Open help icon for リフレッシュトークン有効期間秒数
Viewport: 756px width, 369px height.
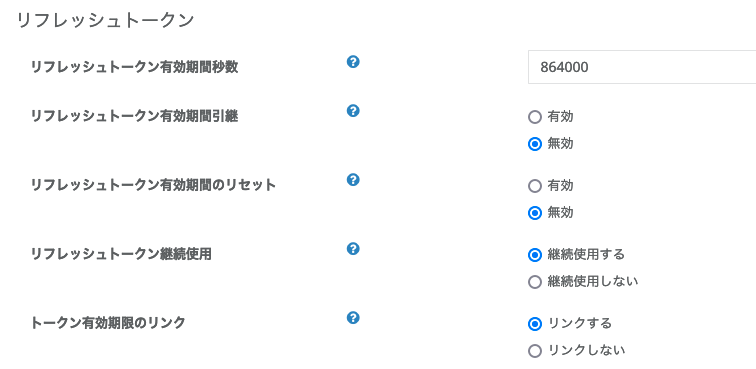[x=353, y=62]
